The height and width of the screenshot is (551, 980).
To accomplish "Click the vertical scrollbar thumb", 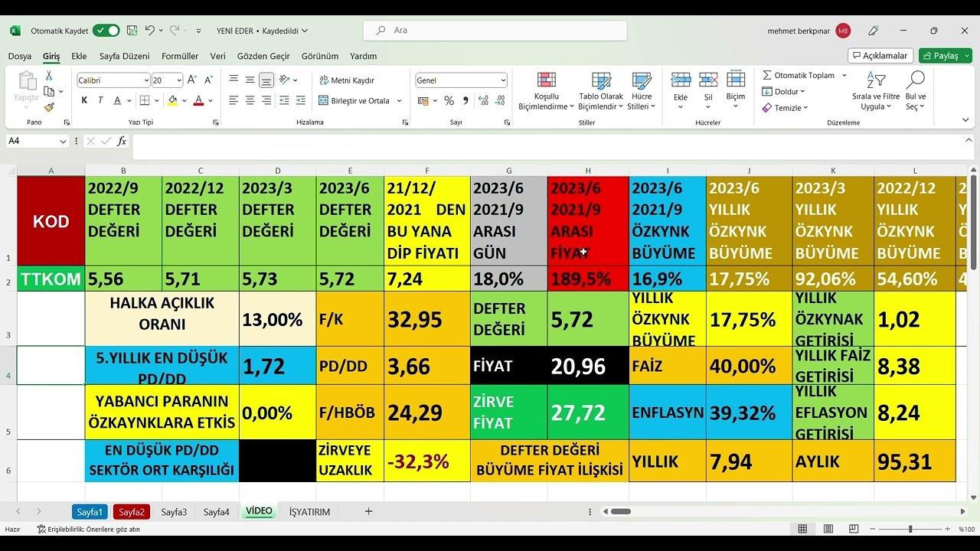I will [x=974, y=223].
